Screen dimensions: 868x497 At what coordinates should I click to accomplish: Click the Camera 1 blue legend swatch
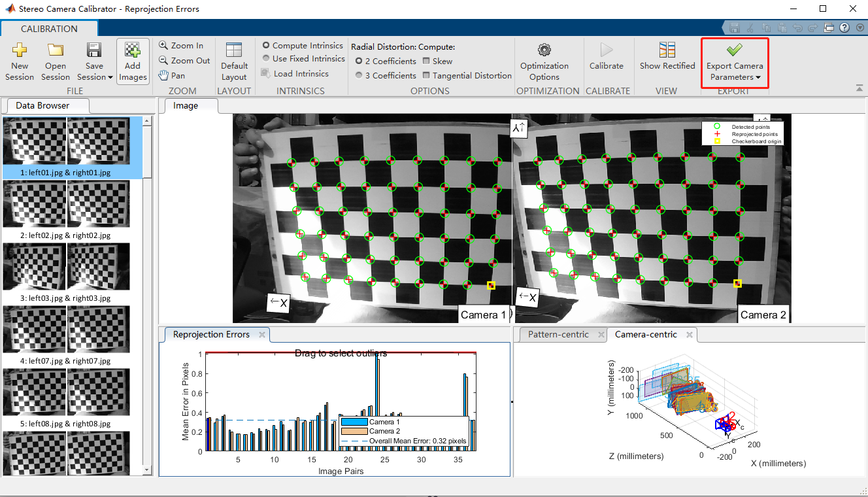coord(354,422)
